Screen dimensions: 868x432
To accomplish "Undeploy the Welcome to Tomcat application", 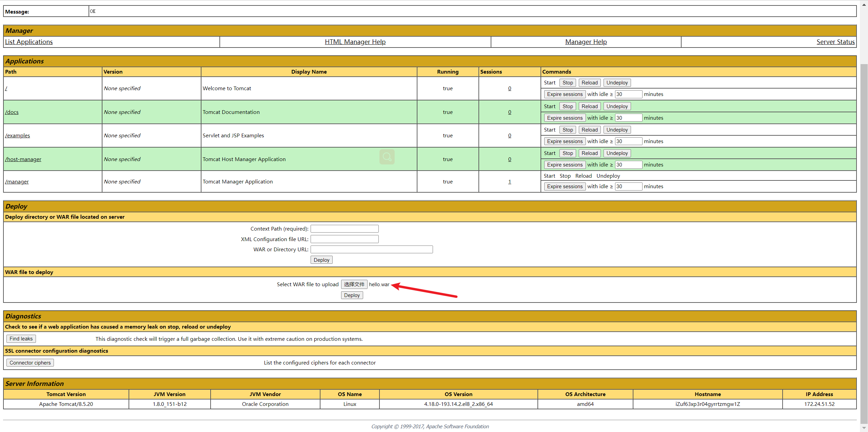I will pos(617,83).
